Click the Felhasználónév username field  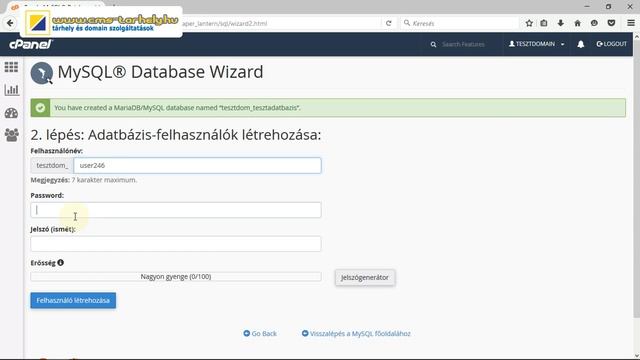[197, 165]
